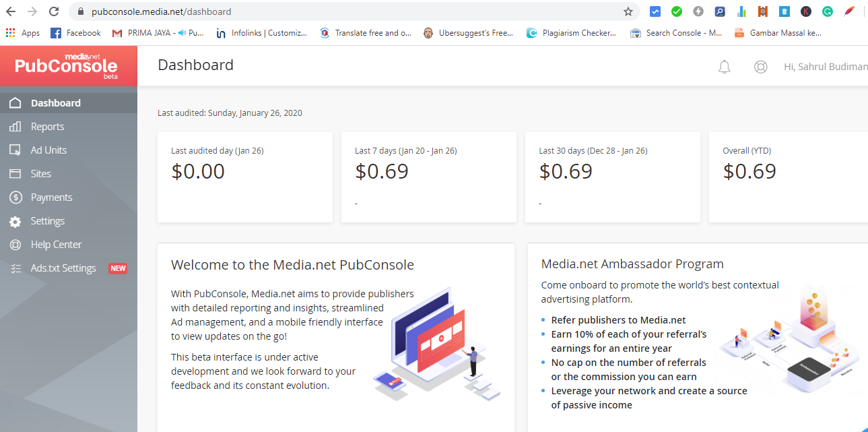
Task: Click the header lifebuoy support icon
Action: (x=761, y=67)
